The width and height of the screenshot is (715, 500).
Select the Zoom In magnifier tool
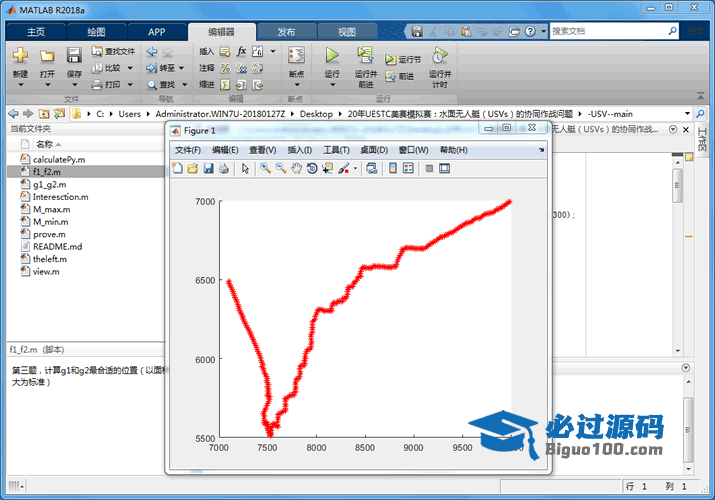(265, 169)
